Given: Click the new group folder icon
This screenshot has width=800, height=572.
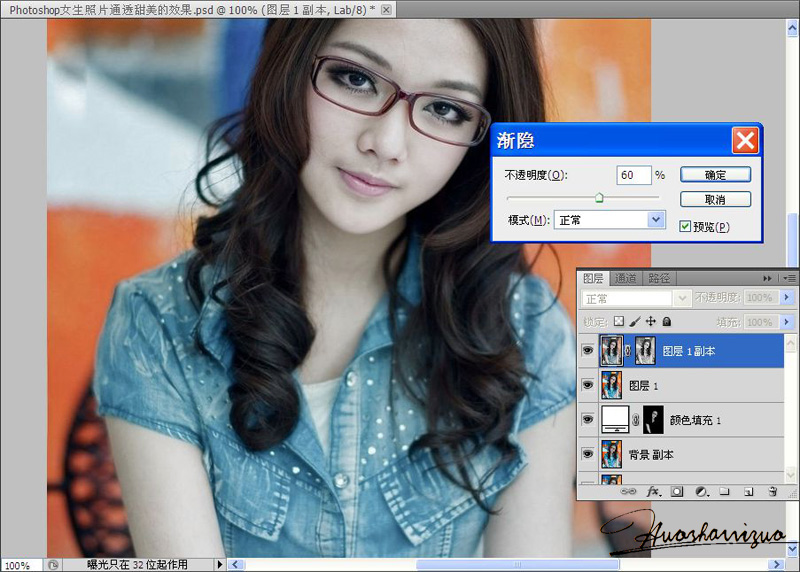Looking at the screenshot, I should [724, 491].
